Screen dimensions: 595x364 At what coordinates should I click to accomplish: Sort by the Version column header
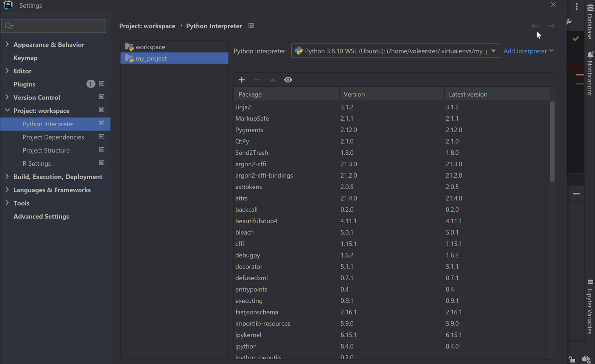[x=392, y=94]
